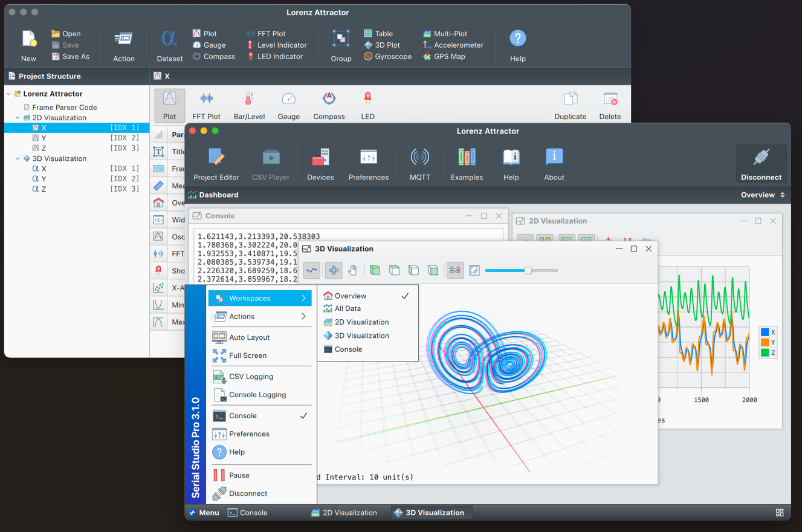This screenshot has height=532, width=802.
Task: Collapse the 3D Visualization tree group
Action: 18,158
